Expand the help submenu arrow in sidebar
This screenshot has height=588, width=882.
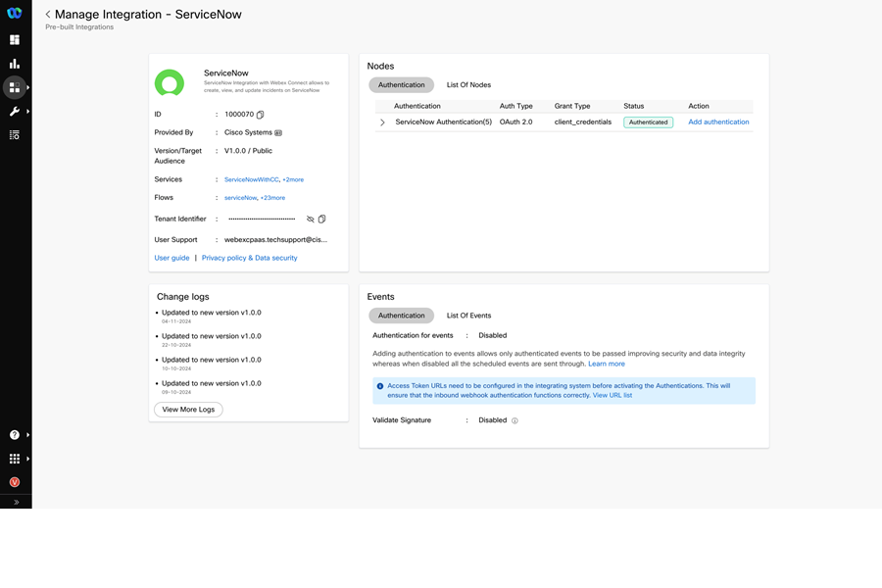coord(28,435)
